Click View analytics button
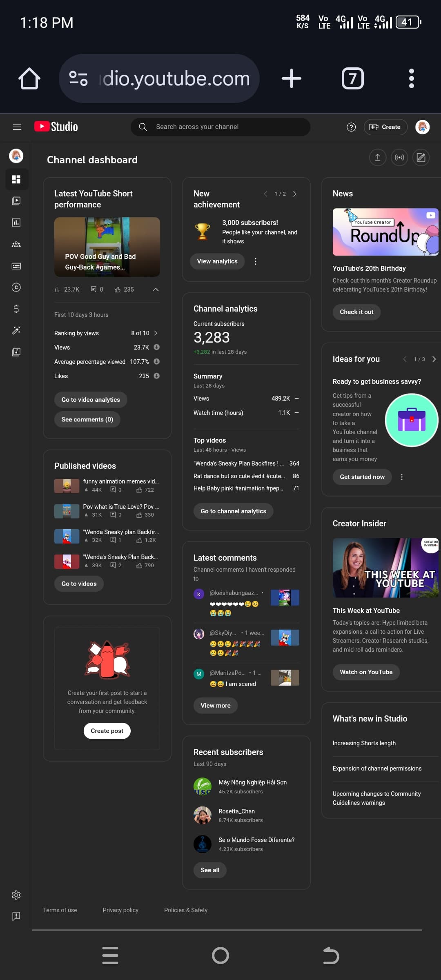The height and width of the screenshot is (980, 441). click(x=217, y=261)
